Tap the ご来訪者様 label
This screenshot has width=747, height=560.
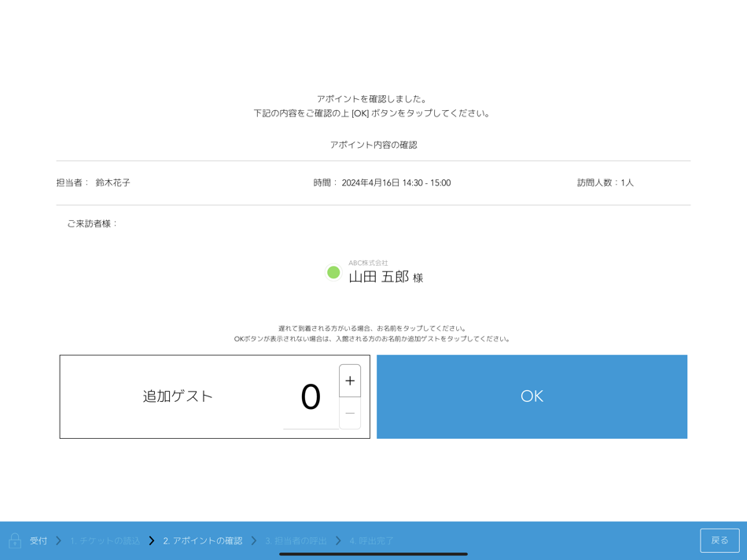pos(92,223)
